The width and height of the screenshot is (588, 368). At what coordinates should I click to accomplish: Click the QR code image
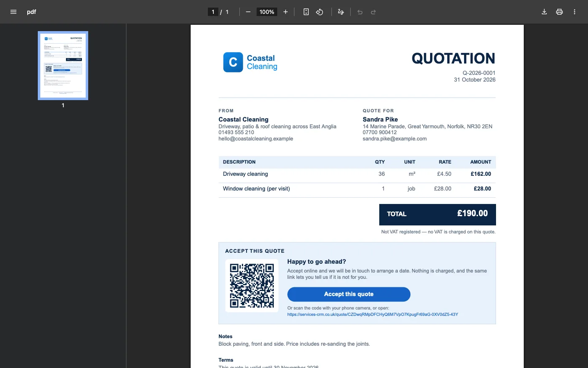tap(252, 286)
